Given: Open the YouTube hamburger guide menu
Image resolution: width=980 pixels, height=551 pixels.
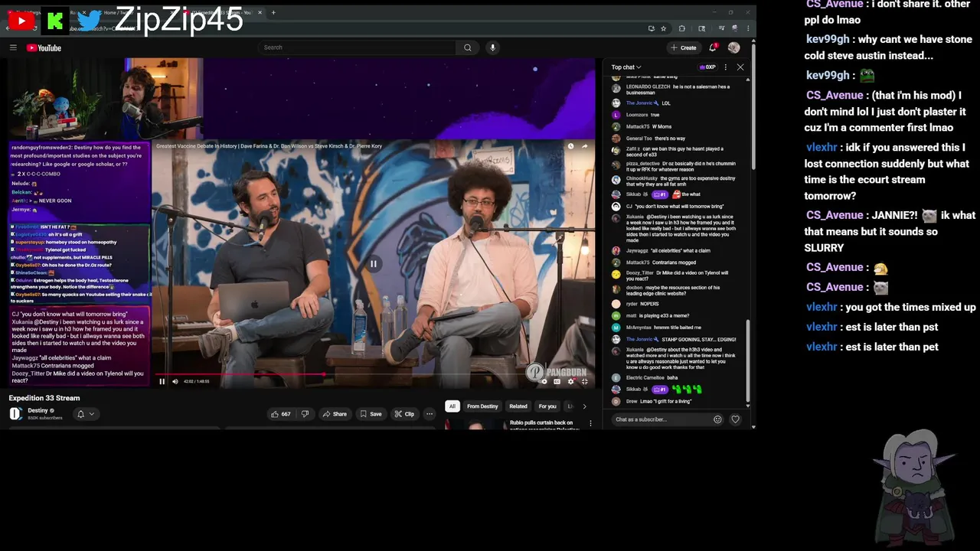Looking at the screenshot, I should tap(13, 47).
